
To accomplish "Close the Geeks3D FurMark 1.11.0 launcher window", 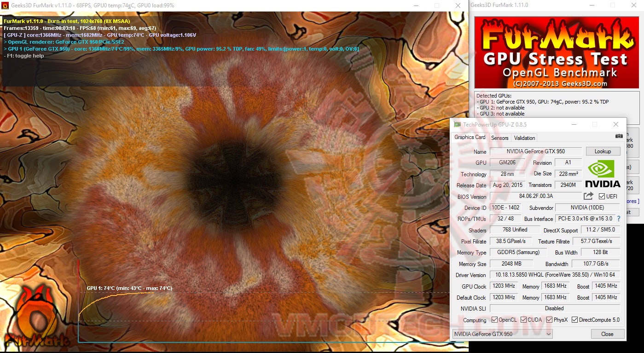I will click(x=633, y=5).
